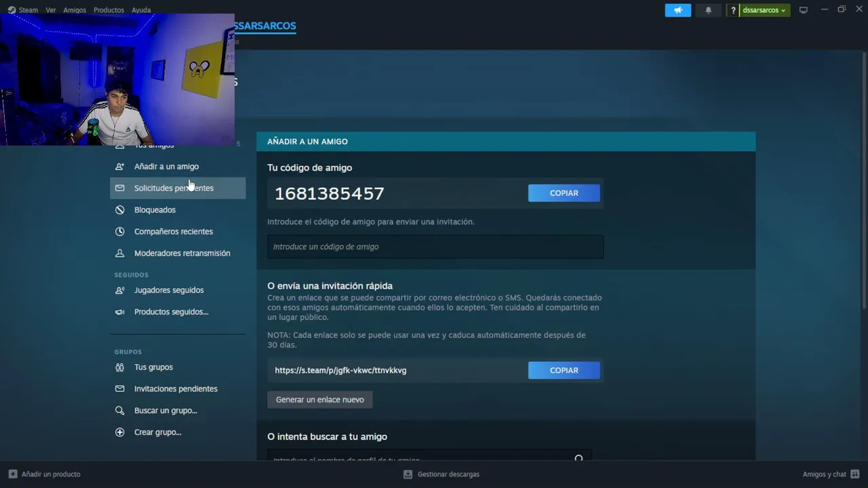
Task: Focus the 'Introduce un código de amigo' field
Action: (x=435, y=247)
